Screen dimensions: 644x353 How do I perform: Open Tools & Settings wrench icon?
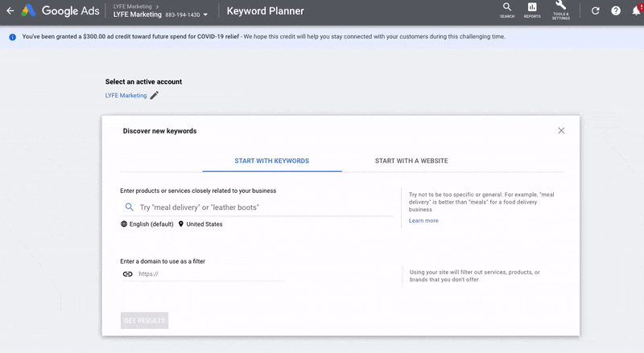(561, 10)
